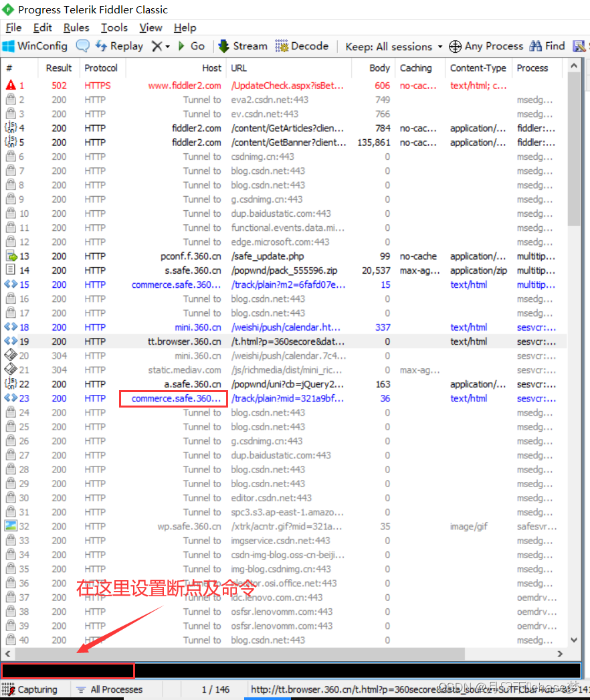Screen dimensions: 590x700
Task: Click the HTML brackets icon of session 23
Action: [x=11, y=398]
